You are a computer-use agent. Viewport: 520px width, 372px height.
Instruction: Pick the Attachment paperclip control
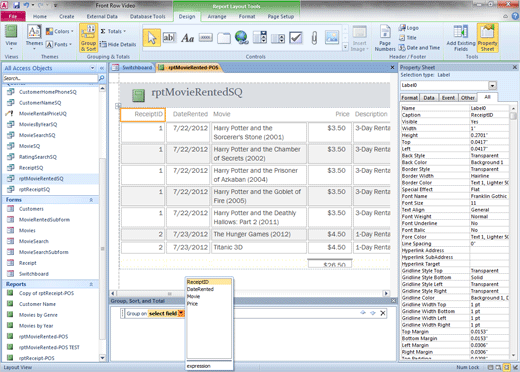pos(314,38)
